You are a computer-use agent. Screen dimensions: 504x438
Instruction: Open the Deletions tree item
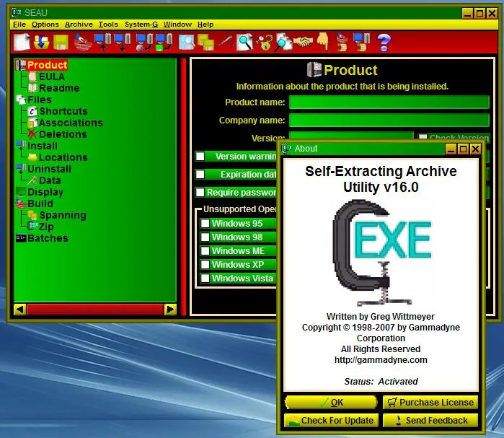[x=63, y=134]
